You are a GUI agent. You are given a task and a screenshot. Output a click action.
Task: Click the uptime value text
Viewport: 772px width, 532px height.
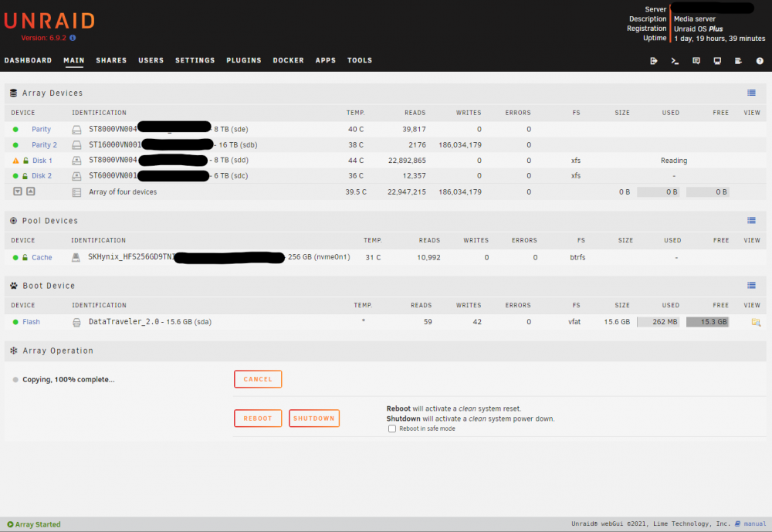click(720, 39)
